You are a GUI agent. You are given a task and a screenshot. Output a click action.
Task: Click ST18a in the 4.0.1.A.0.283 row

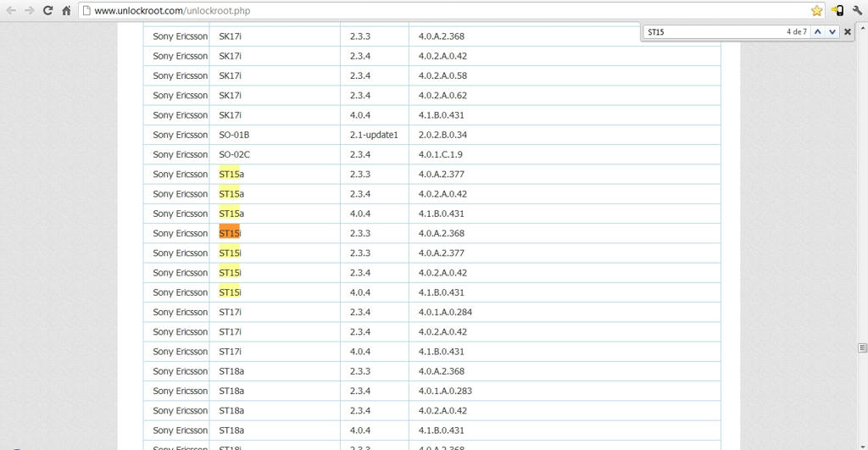231,391
